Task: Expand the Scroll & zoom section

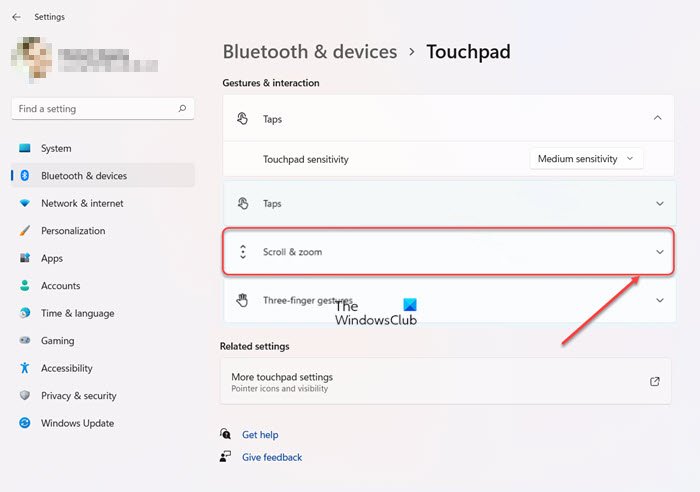Action: click(x=659, y=252)
